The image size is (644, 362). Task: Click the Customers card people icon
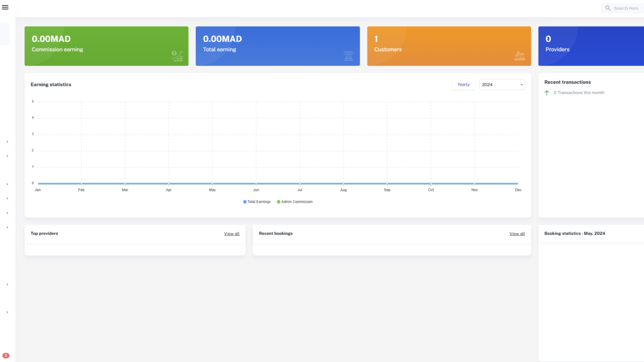[x=519, y=56]
